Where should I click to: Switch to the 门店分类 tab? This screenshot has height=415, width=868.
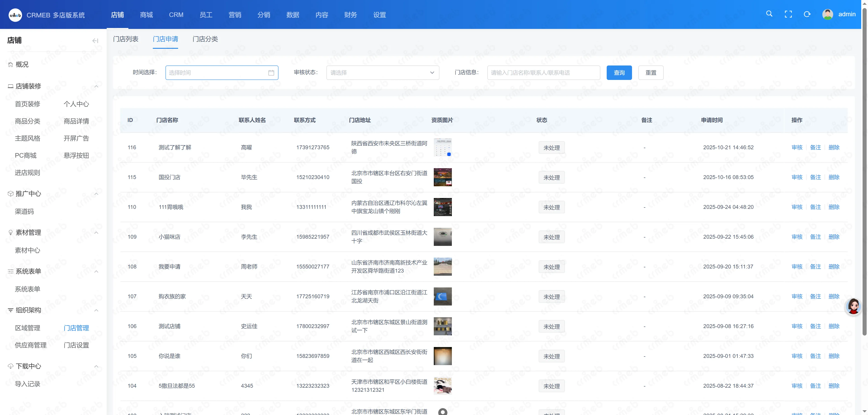coord(205,39)
